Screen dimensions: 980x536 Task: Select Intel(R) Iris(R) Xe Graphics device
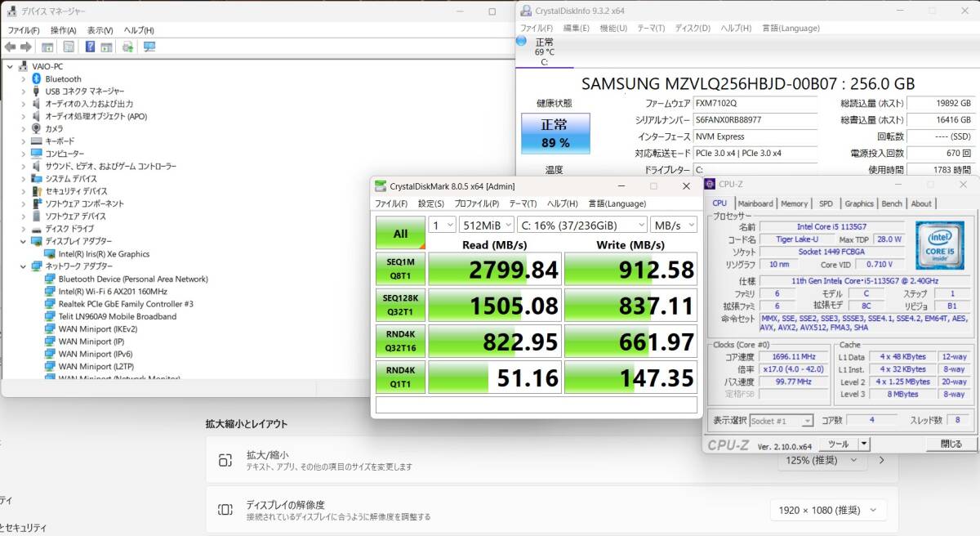click(x=104, y=254)
